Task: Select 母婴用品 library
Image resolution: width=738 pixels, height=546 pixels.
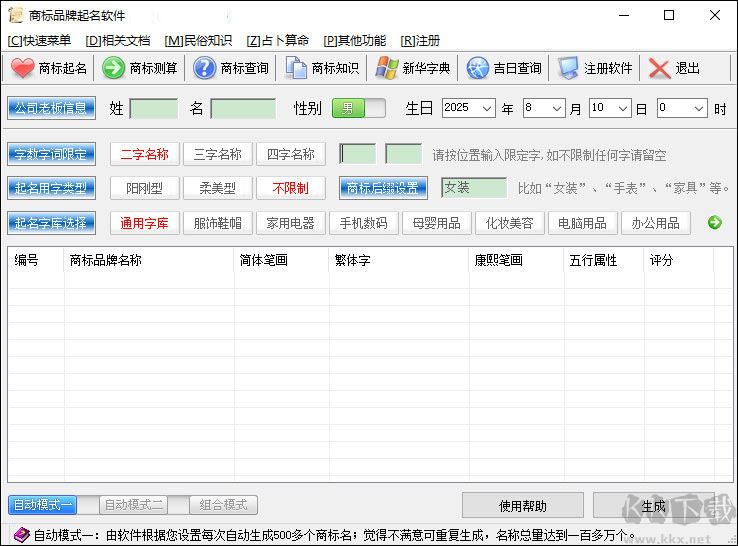Action: coord(437,223)
